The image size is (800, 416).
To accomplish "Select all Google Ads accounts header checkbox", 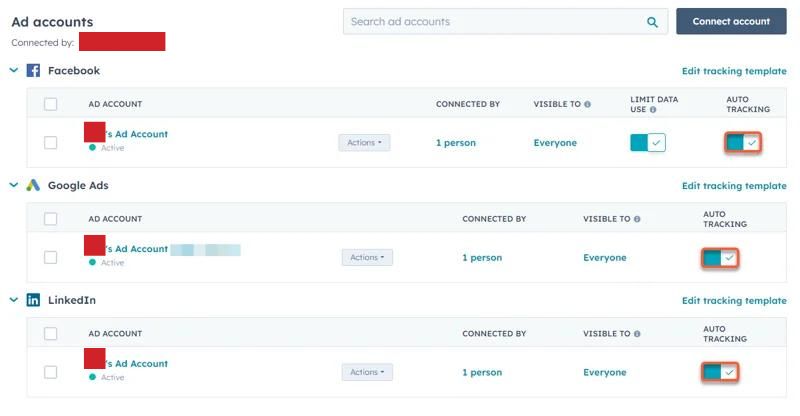I will (x=51, y=219).
